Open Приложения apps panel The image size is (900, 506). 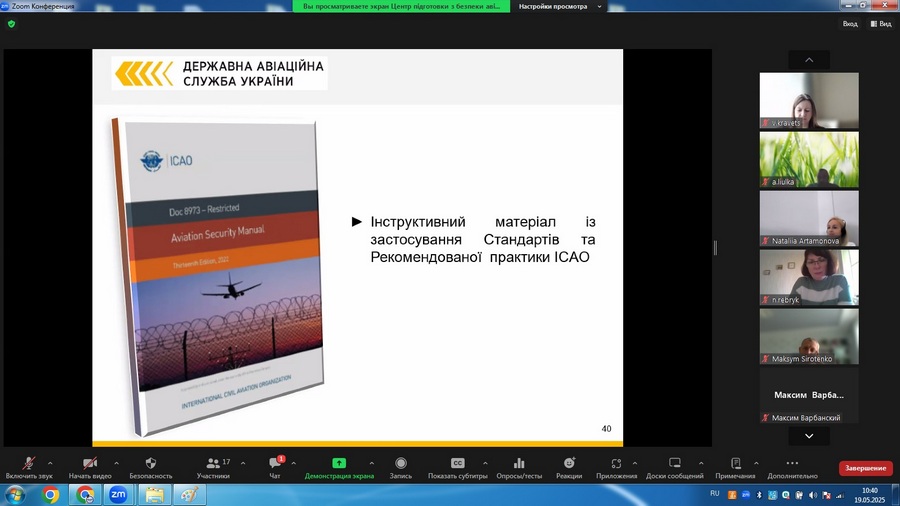tap(616, 465)
